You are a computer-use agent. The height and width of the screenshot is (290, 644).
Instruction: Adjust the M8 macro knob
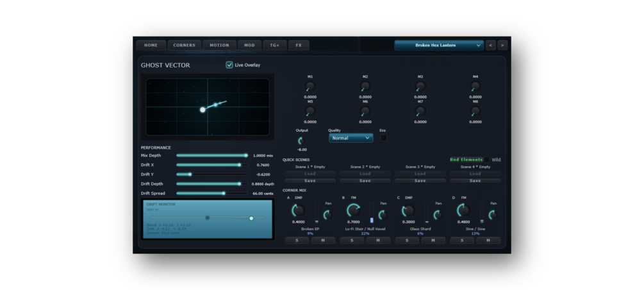click(x=475, y=111)
